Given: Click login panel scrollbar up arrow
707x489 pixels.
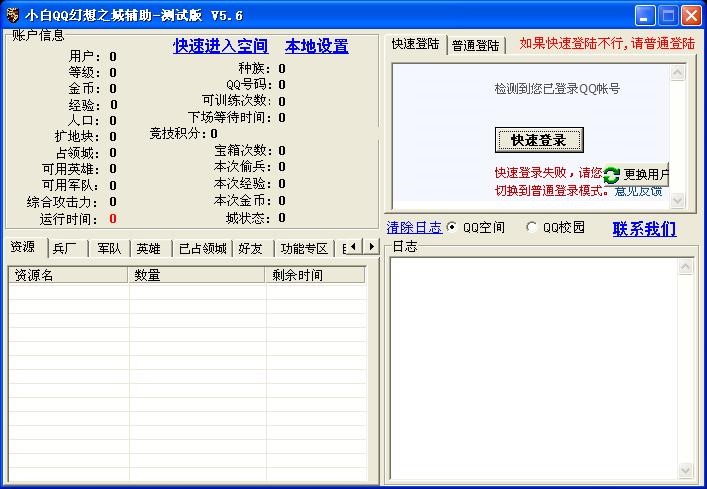Looking at the screenshot, I should tap(677, 72).
